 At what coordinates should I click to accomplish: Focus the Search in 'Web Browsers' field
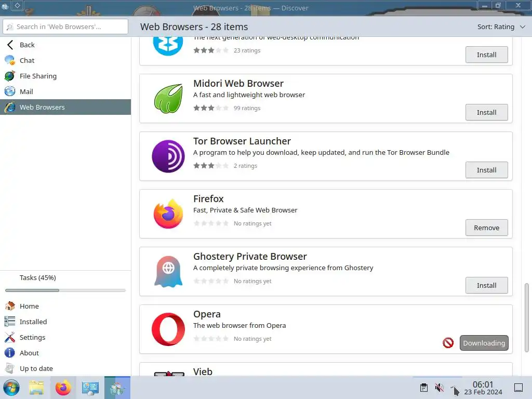coord(65,26)
